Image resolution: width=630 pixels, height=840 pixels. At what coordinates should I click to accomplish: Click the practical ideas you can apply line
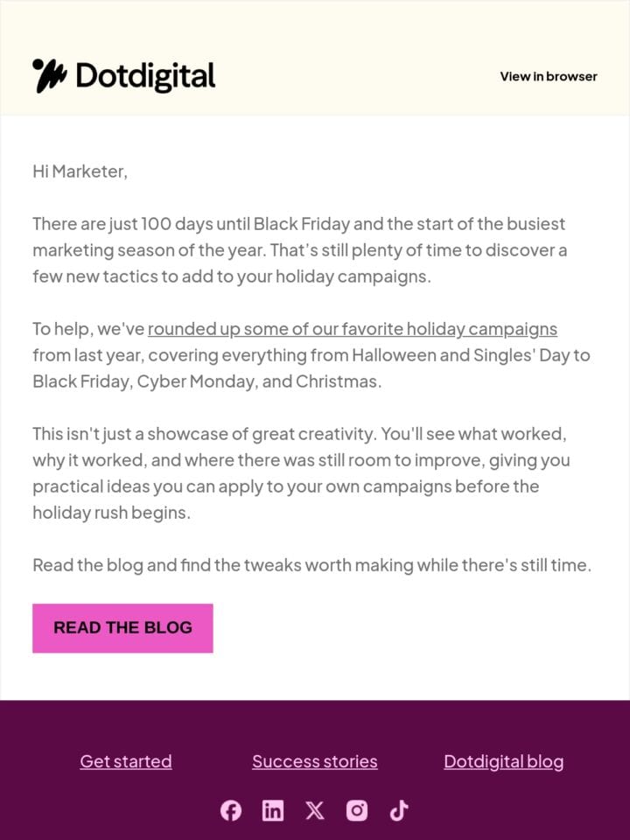[285, 486]
